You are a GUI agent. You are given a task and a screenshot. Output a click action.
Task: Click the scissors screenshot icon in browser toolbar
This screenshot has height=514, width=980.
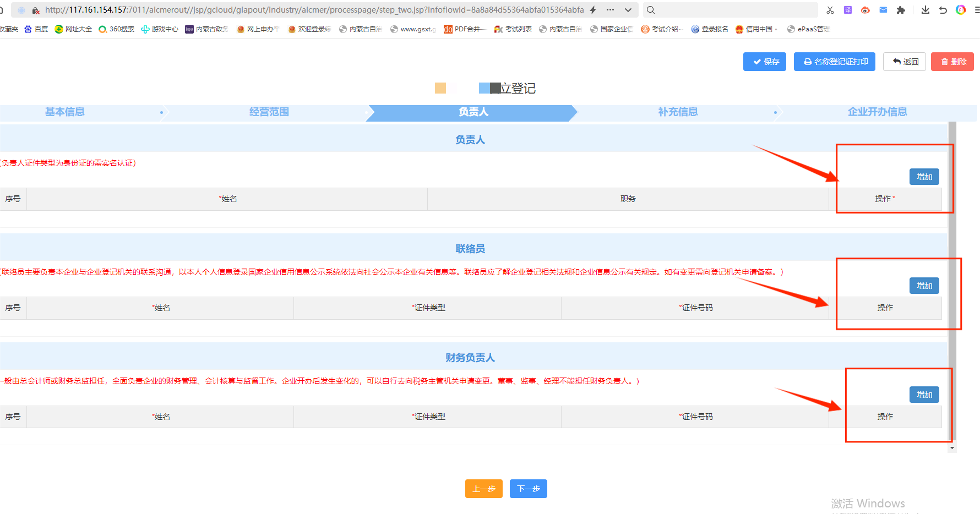[x=830, y=10]
